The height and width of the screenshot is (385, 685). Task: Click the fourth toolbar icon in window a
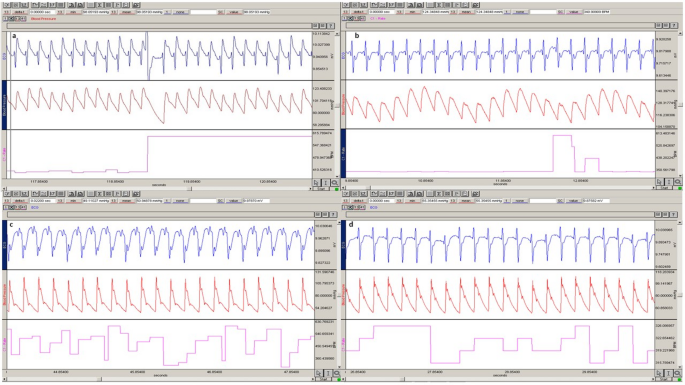tap(35, 5)
